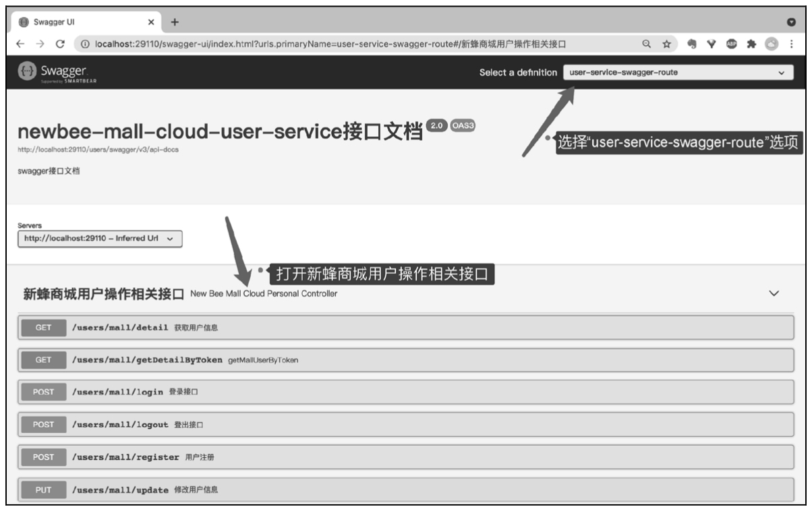The image size is (812, 511).
Task: Click the newbee-mall-cloud-user-service接口文档 title
Action: pos(220,130)
